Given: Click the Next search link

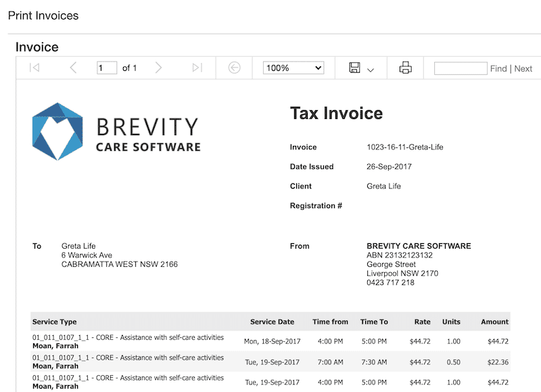Looking at the screenshot, I should [523, 69].
